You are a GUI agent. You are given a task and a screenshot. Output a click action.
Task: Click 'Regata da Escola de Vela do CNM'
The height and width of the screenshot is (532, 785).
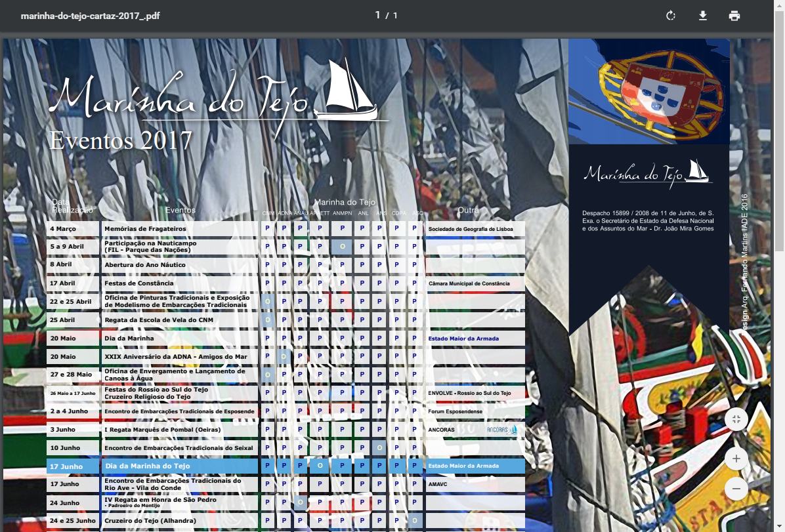[159, 320]
